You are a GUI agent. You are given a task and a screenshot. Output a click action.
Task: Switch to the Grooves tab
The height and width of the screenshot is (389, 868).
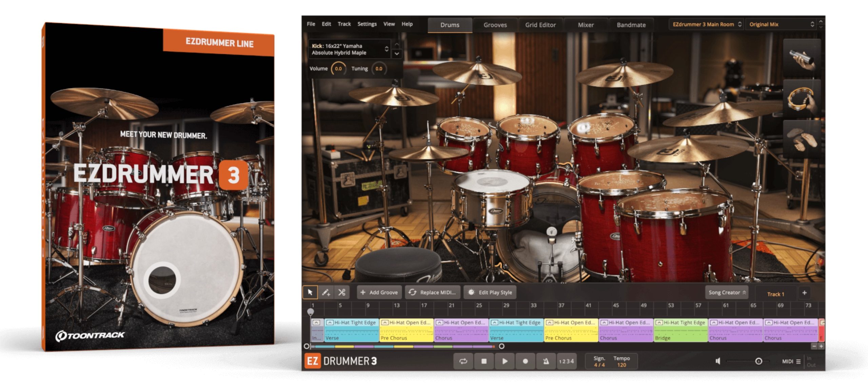pos(495,25)
